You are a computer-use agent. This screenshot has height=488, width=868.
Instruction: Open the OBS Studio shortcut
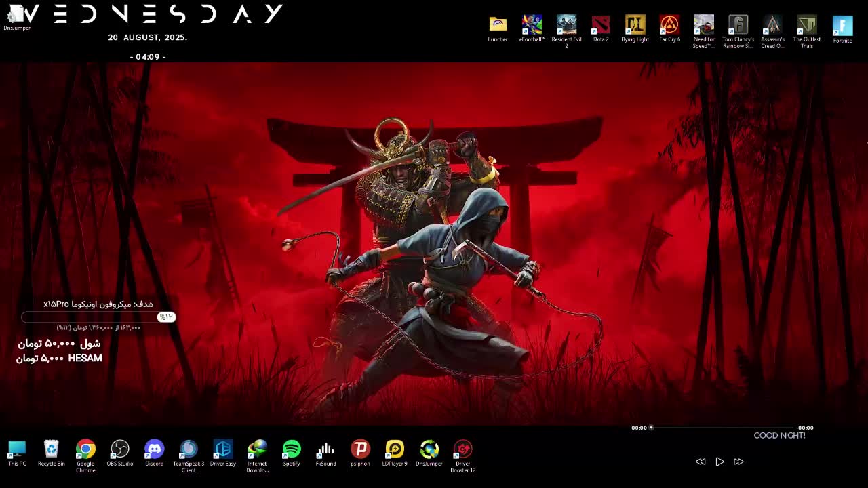[x=120, y=453]
